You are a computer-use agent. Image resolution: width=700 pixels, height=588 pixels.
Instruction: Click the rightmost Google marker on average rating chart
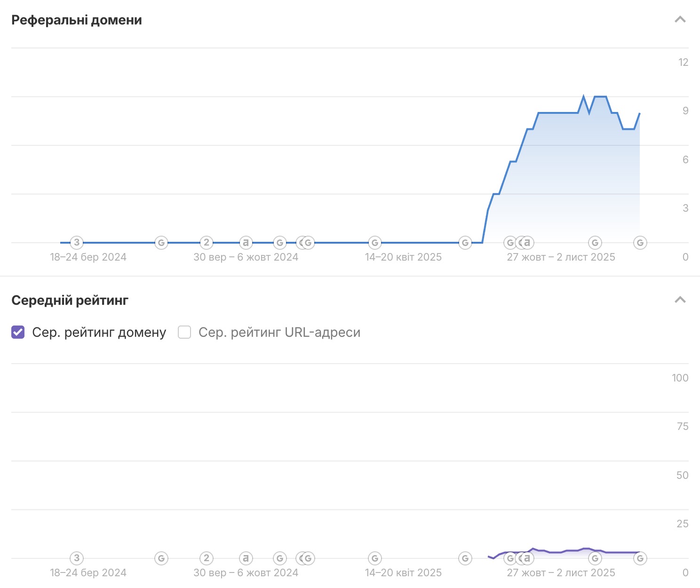click(640, 558)
